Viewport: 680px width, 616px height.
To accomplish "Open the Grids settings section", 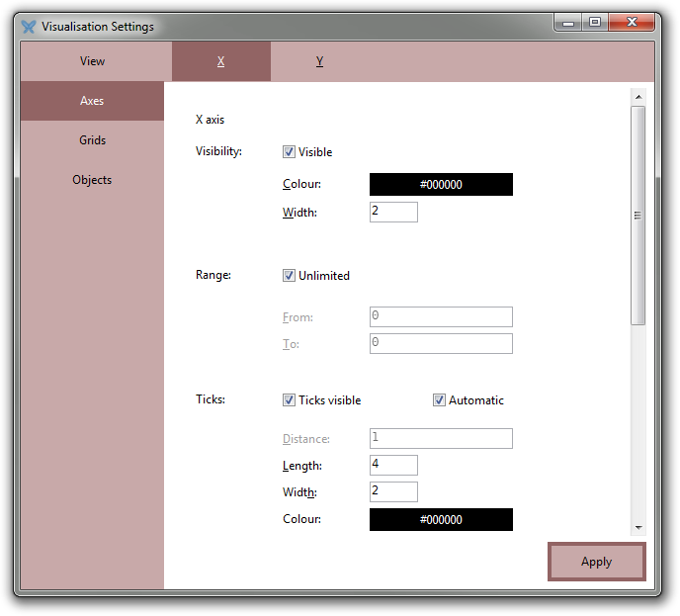I will point(92,140).
